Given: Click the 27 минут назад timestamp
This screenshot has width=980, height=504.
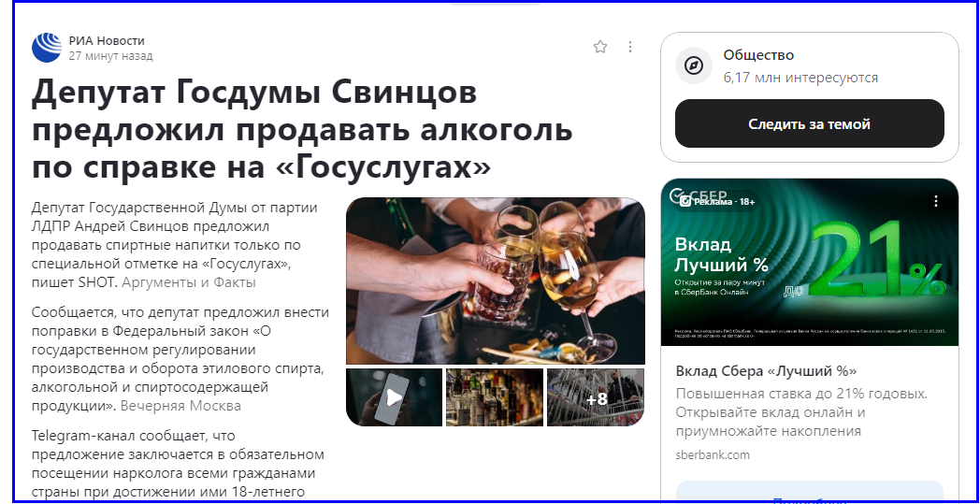Looking at the screenshot, I should click(110, 56).
